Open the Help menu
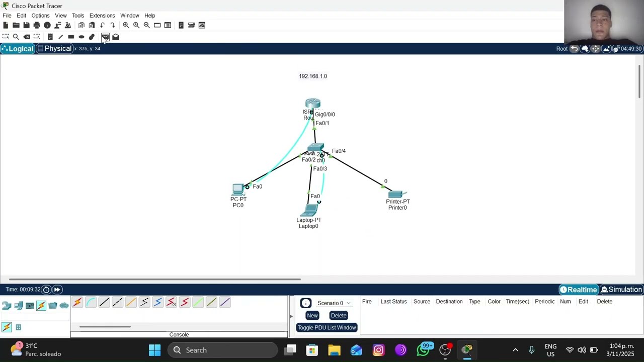644x362 pixels. point(150,16)
